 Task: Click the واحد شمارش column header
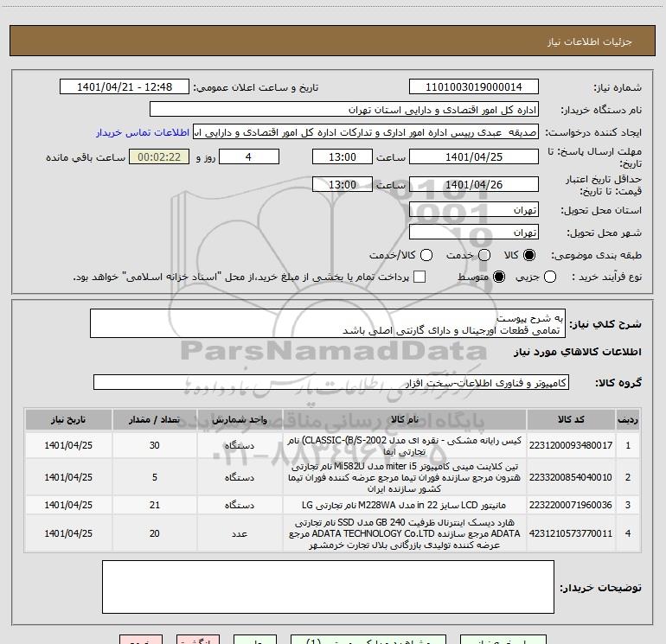(240, 419)
